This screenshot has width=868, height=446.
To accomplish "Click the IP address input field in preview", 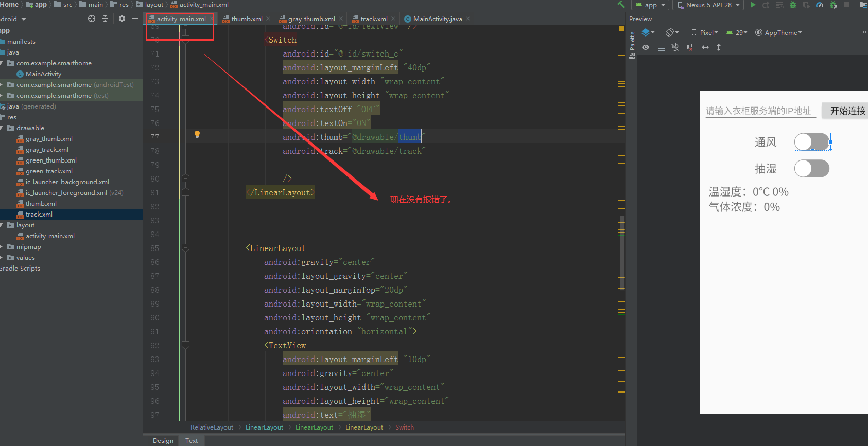I will tap(760, 111).
